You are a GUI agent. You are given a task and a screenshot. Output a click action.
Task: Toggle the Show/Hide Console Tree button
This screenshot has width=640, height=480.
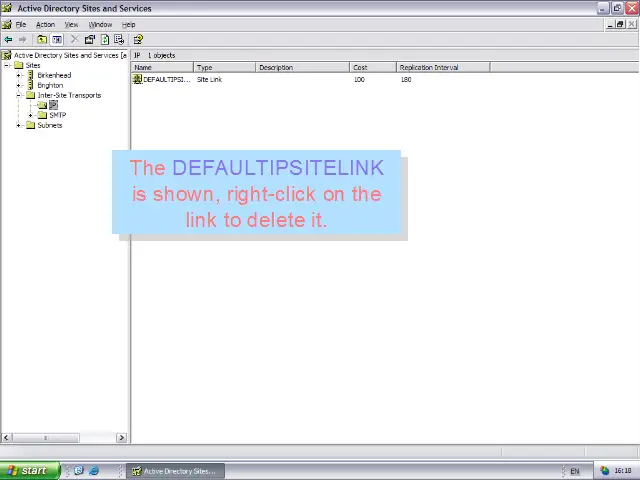[x=57, y=40]
